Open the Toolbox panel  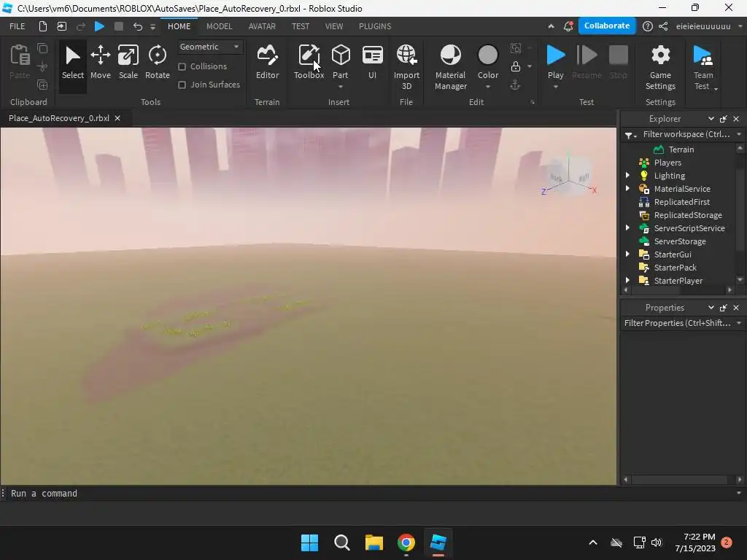point(309,63)
